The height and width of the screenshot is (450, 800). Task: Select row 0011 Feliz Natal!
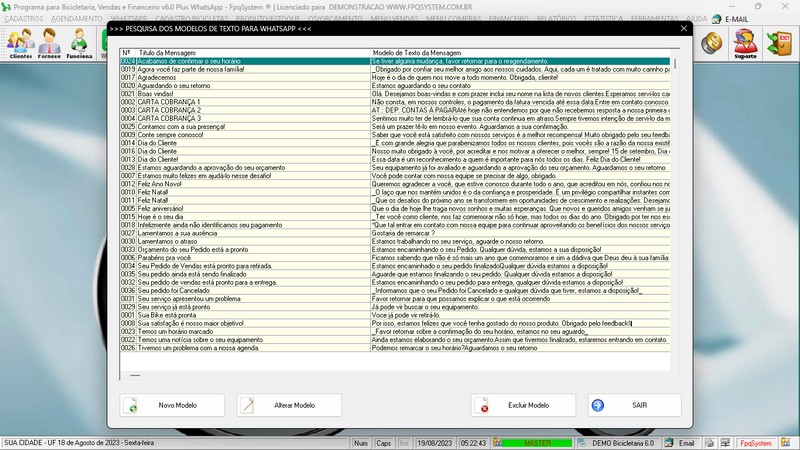(395, 201)
